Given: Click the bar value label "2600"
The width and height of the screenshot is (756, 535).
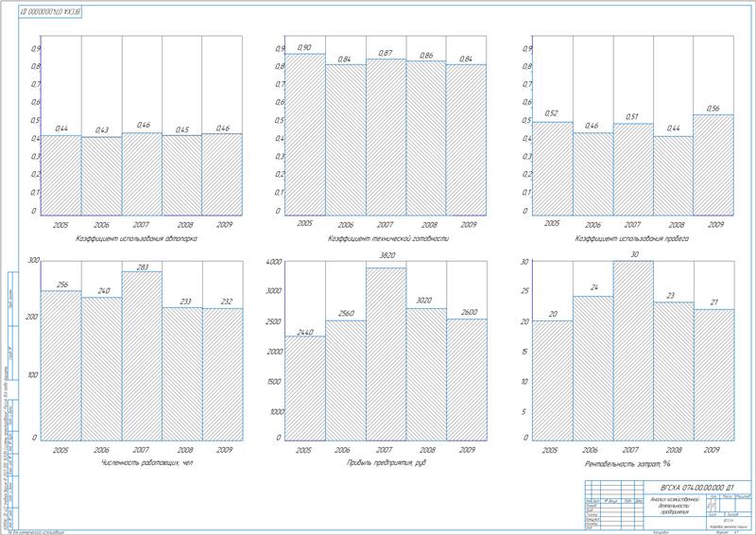Looking at the screenshot, I should (469, 312).
